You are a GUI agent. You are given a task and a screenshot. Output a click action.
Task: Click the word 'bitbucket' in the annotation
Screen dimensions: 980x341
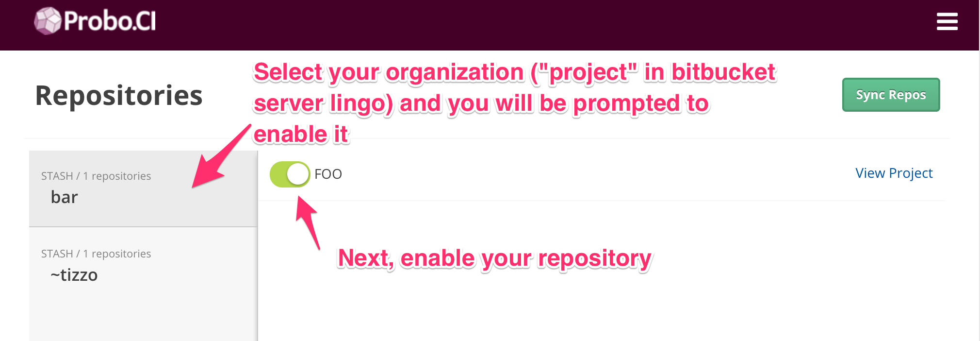[x=723, y=72]
